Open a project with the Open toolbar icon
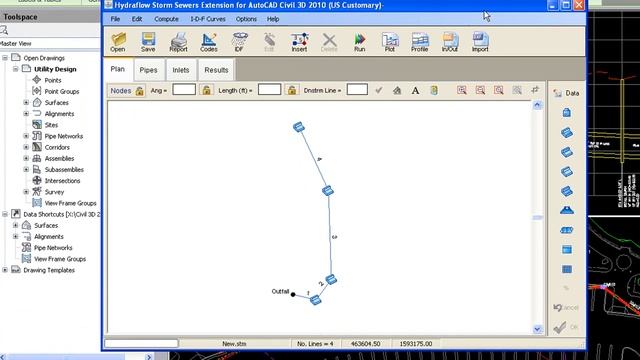 point(118,42)
